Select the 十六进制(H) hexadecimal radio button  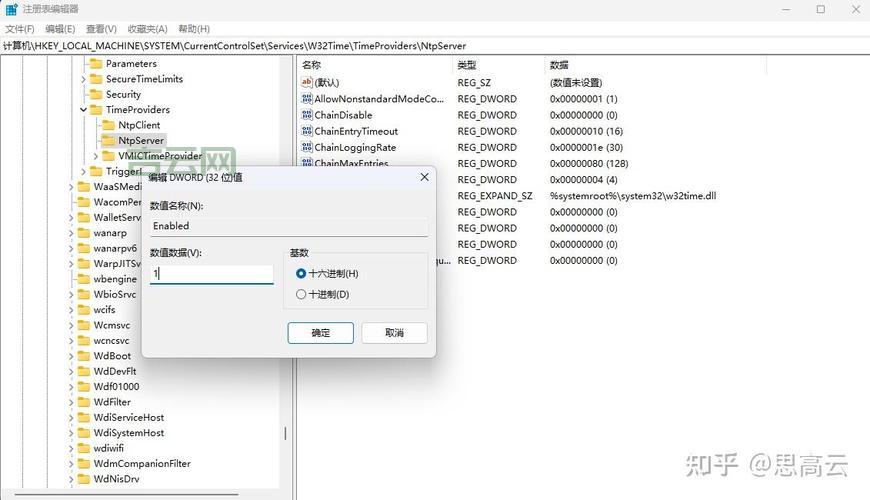tap(301, 274)
